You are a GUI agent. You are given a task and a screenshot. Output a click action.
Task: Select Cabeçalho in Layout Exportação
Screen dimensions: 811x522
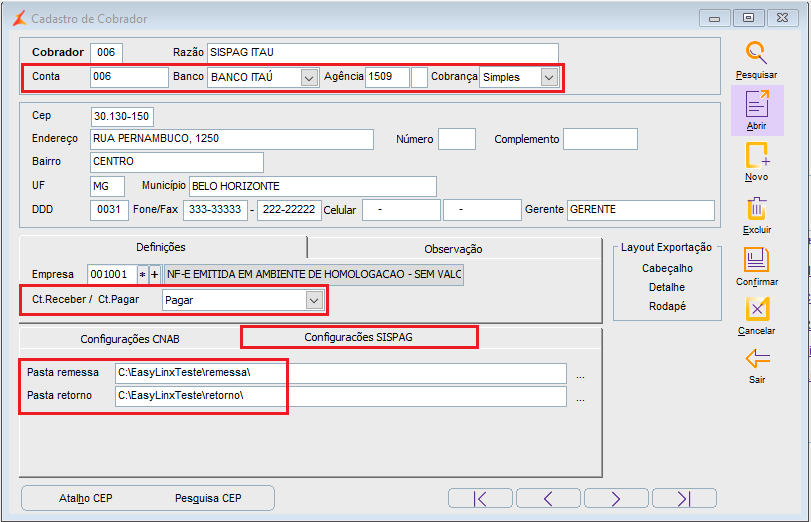667,268
